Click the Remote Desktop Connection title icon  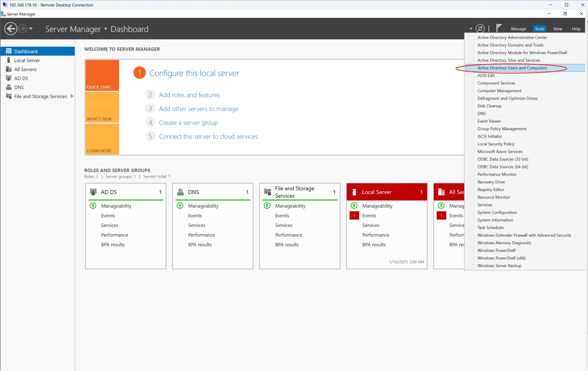click(5, 5)
